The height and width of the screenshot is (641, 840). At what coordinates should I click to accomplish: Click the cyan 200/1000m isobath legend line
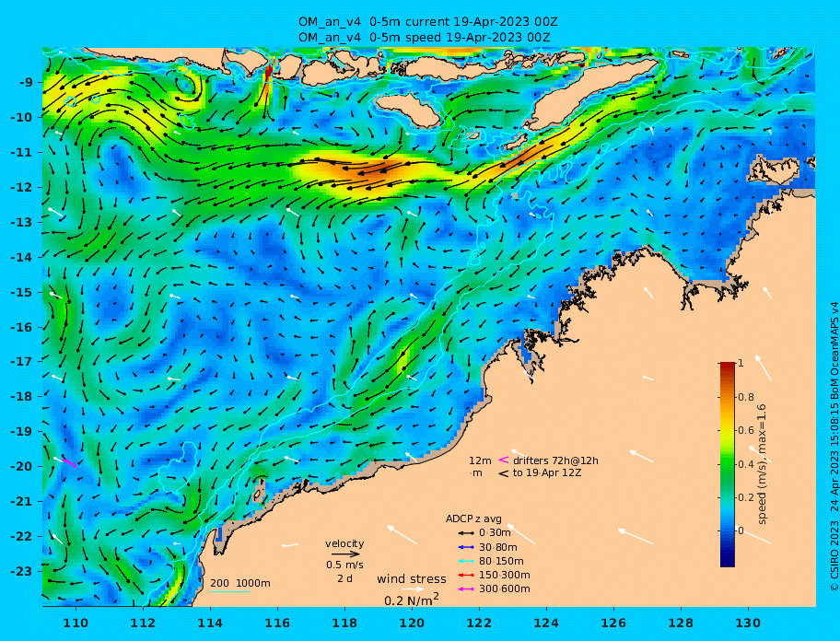click(x=230, y=592)
